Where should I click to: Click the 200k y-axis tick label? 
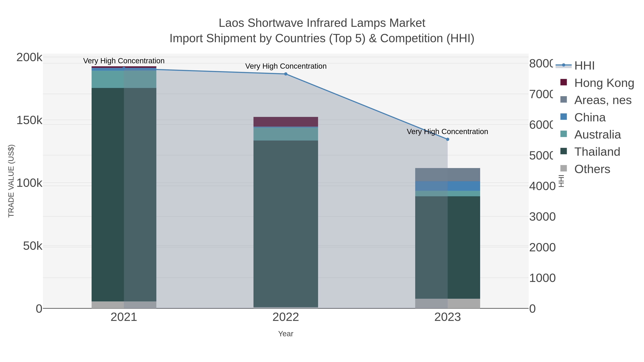click(x=29, y=57)
